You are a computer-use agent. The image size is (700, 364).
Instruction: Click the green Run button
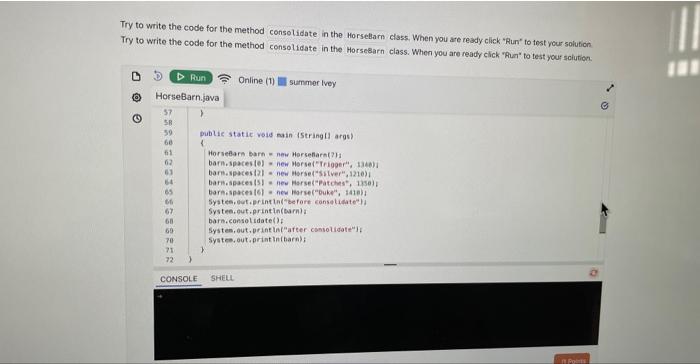pyautogui.click(x=191, y=77)
